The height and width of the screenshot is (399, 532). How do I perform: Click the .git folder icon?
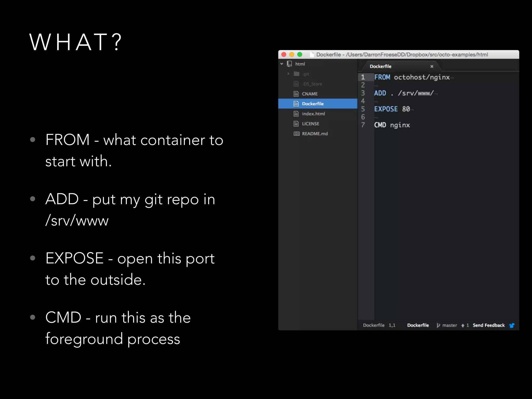(x=296, y=74)
